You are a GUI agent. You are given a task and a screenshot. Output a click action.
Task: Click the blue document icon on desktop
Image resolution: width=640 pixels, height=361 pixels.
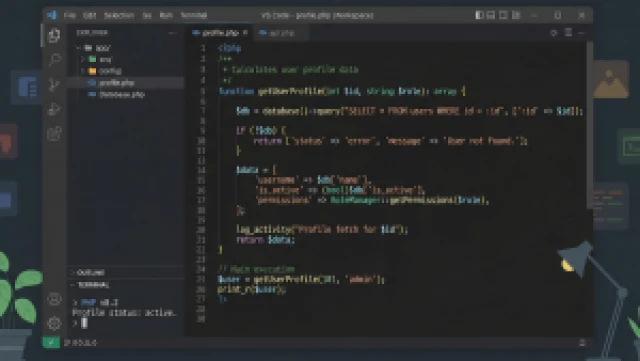[27, 87]
